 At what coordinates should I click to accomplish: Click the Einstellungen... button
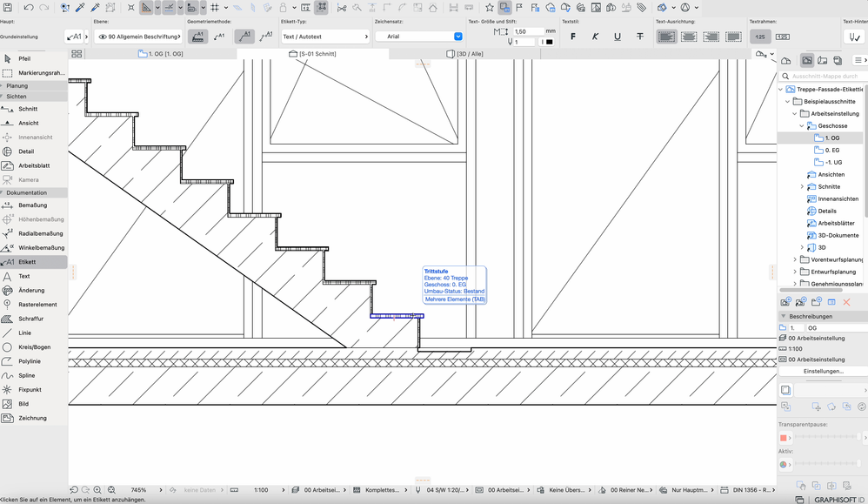tap(822, 371)
